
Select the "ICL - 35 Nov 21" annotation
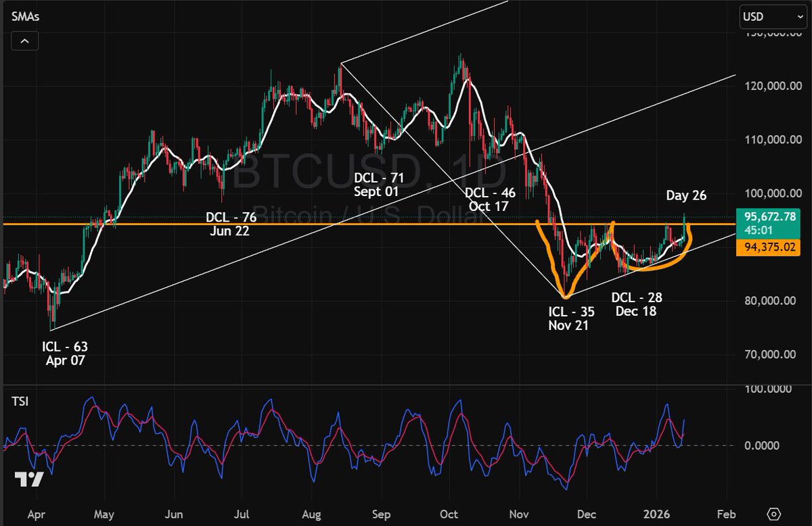[572, 318]
